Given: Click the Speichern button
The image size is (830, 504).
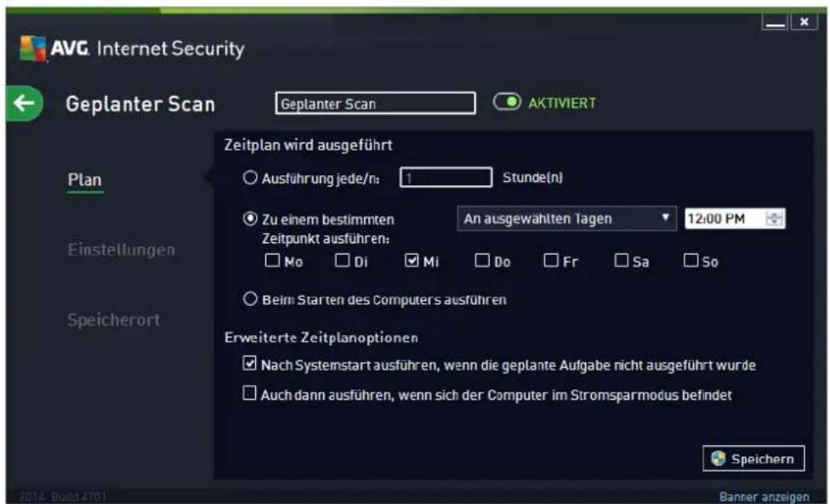Looking at the screenshot, I should tap(753, 458).
